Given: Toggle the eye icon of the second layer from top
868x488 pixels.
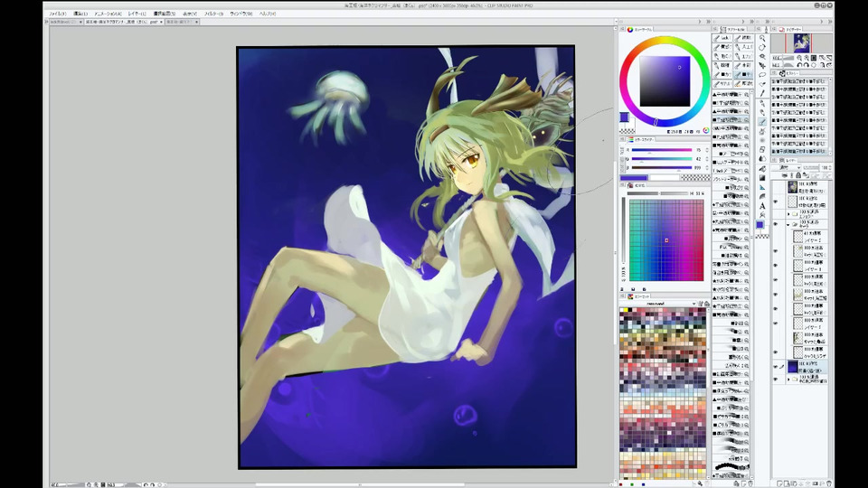Looking at the screenshot, I should click(776, 201).
